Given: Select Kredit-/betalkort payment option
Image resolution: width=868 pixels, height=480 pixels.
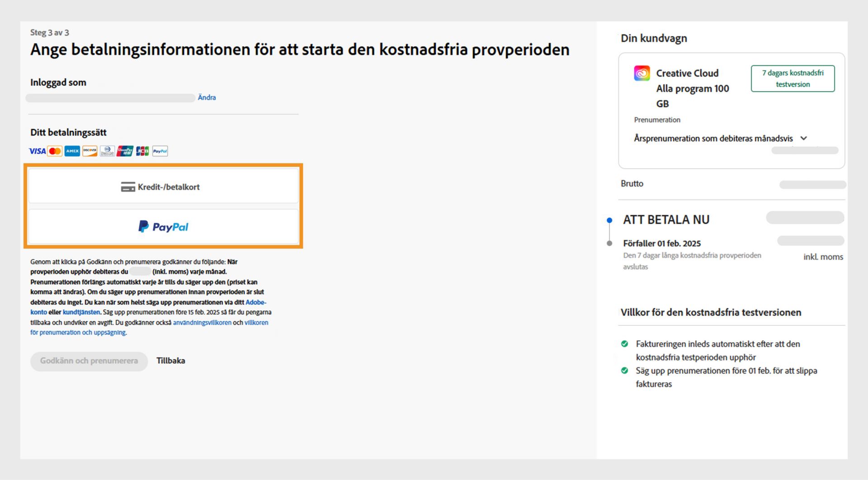Looking at the screenshot, I should pos(164,186).
